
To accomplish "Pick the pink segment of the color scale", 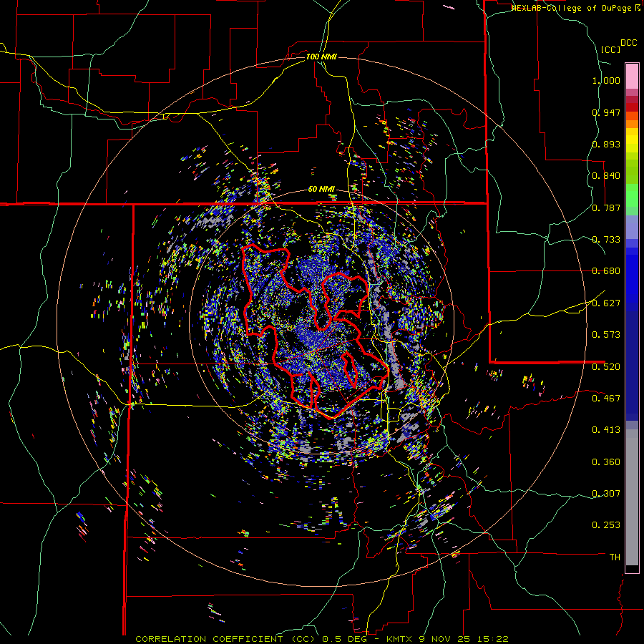I will (632, 76).
